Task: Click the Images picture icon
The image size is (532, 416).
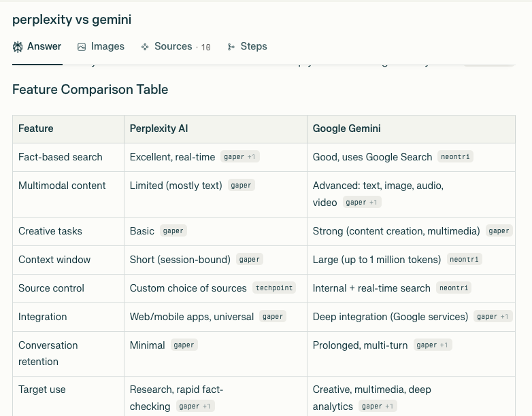Action: 82,47
